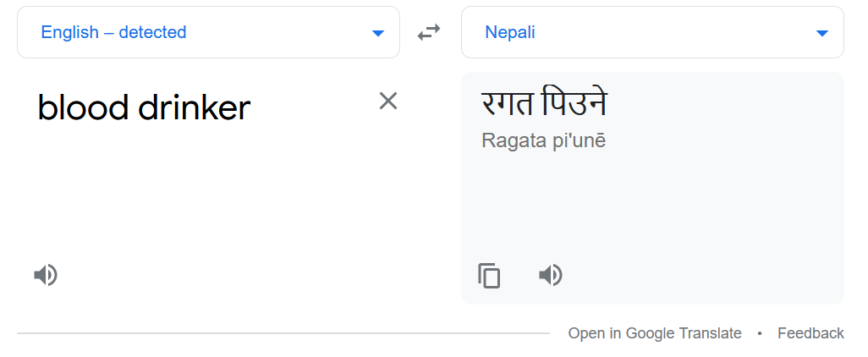The width and height of the screenshot is (868, 357).
Task: Open the 'English – detected' language selector
Action: [x=114, y=33]
